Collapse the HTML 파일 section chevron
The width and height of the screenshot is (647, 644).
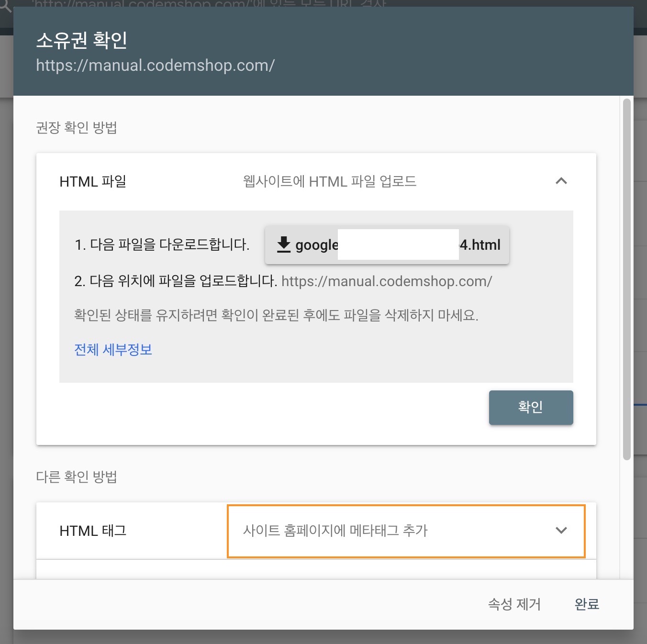(x=561, y=181)
